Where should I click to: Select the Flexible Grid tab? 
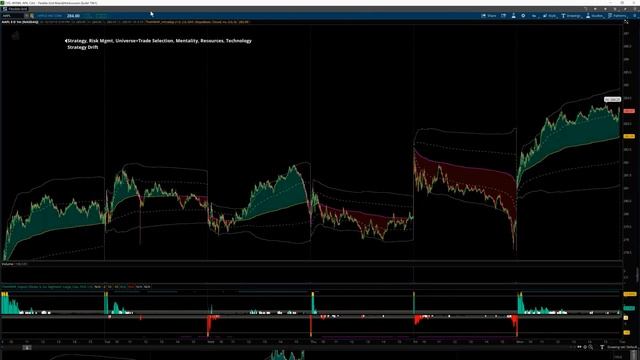pyautogui.click(x=15, y=9)
